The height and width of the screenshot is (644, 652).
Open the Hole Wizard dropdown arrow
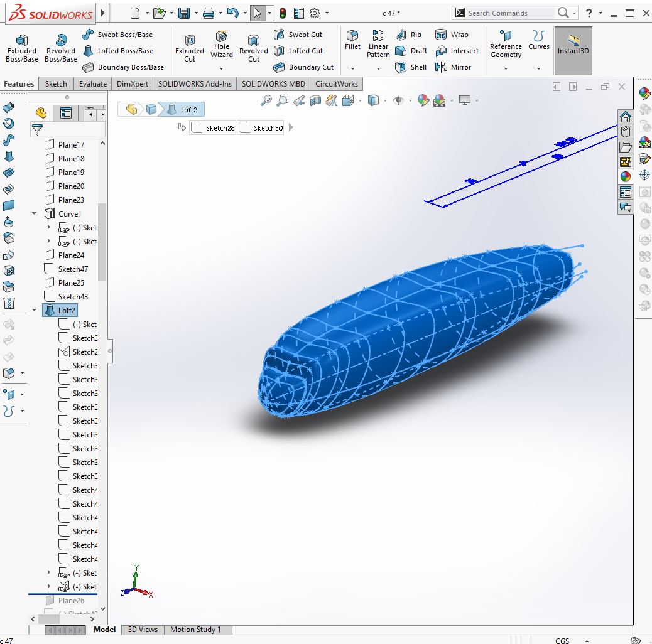pos(221,68)
